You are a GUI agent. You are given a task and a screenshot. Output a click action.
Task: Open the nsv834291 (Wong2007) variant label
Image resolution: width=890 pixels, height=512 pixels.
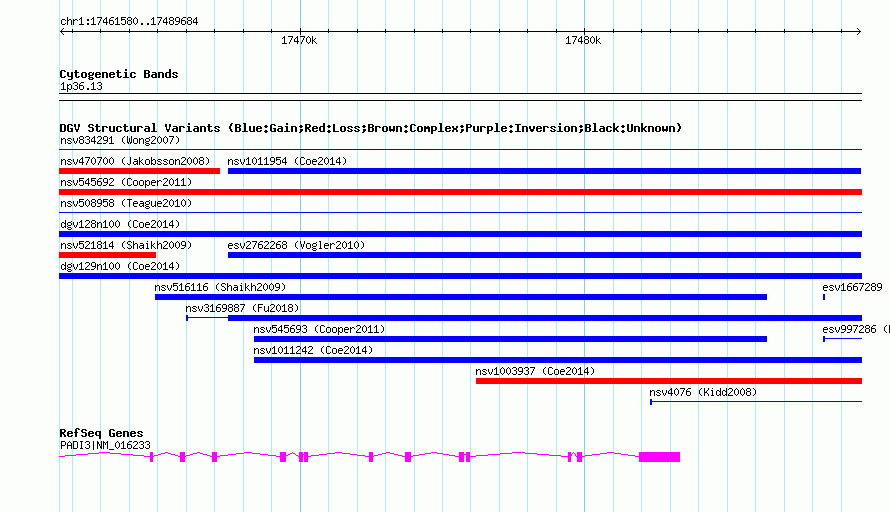click(120, 140)
